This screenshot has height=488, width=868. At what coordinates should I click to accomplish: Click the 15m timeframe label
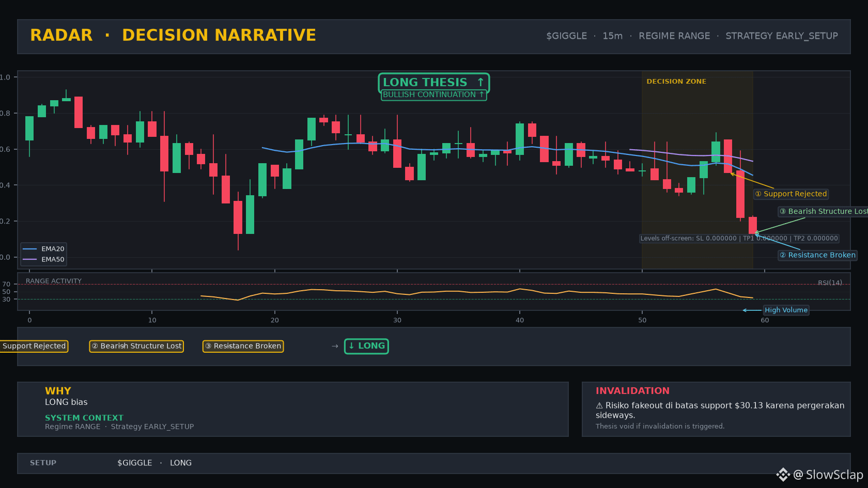point(612,36)
